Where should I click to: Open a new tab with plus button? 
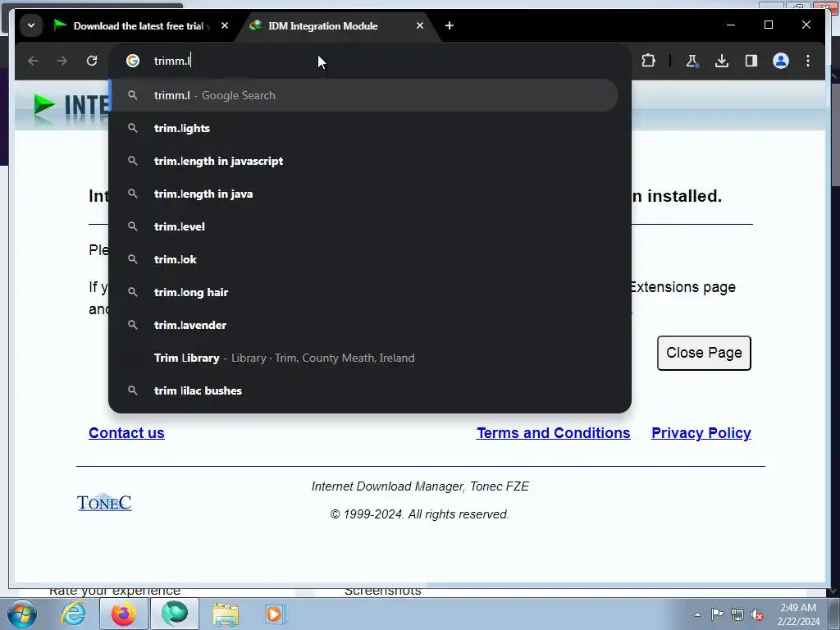pyautogui.click(x=450, y=25)
